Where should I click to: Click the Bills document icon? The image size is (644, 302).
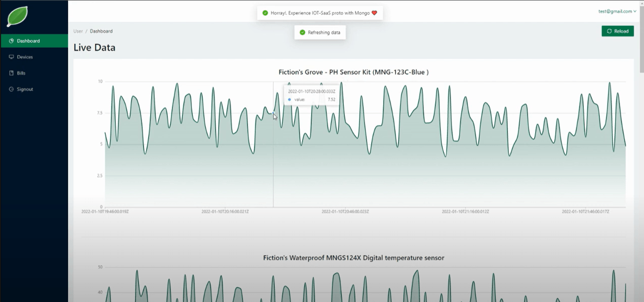11,73
